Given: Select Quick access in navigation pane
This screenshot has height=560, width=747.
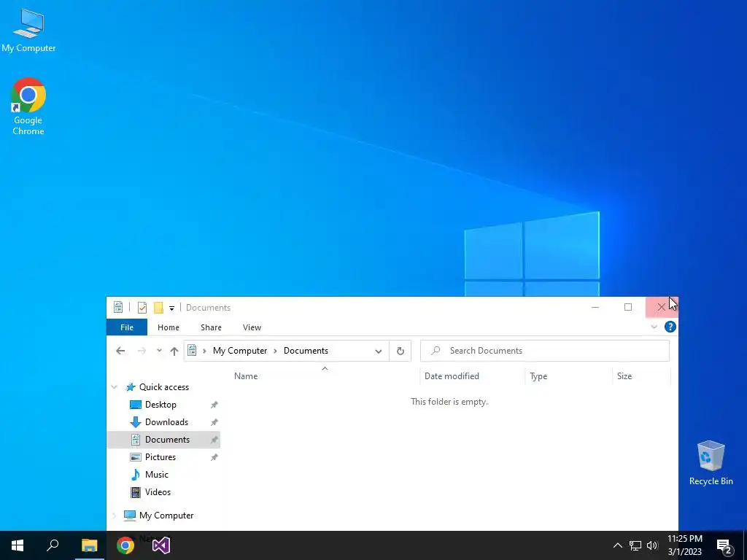Looking at the screenshot, I should [x=164, y=387].
